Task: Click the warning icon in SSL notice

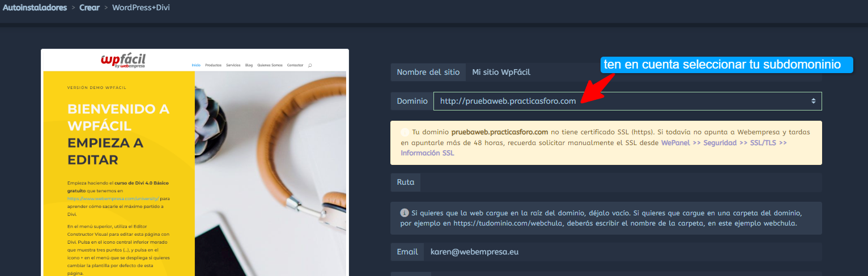Action: pyautogui.click(x=405, y=132)
